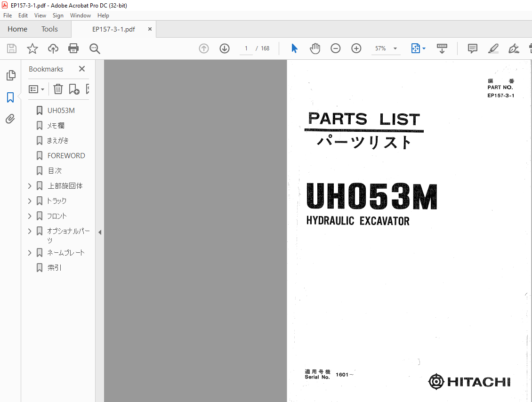The height and width of the screenshot is (402, 532).
Task: Expand the オプショナルパーツ bookmark
Action: pos(30,231)
